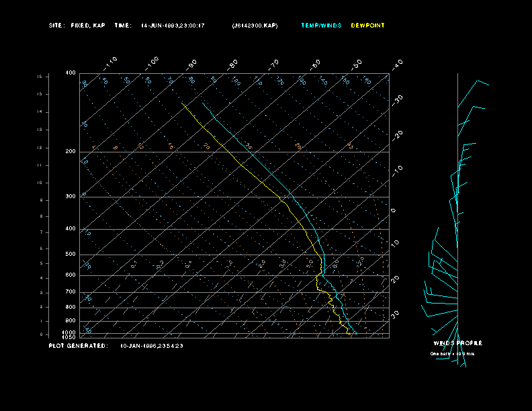Click the 30 temperature label on right axis
The width and height of the screenshot is (532, 411).
[396, 314]
